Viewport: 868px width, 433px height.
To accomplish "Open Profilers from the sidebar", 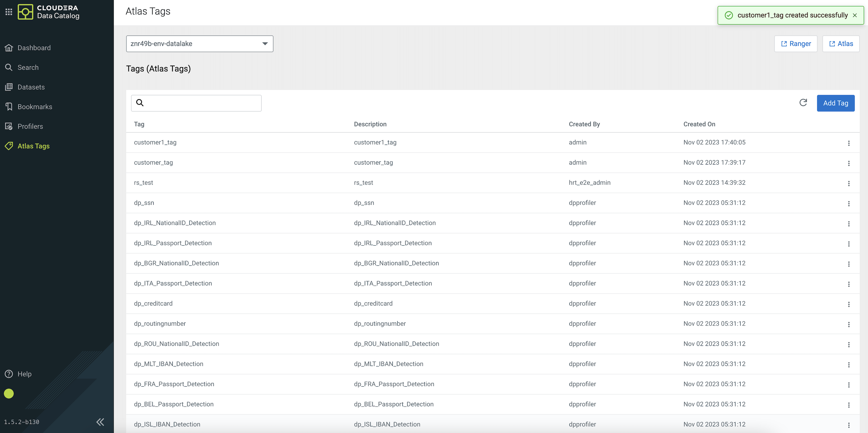I will 30,126.
